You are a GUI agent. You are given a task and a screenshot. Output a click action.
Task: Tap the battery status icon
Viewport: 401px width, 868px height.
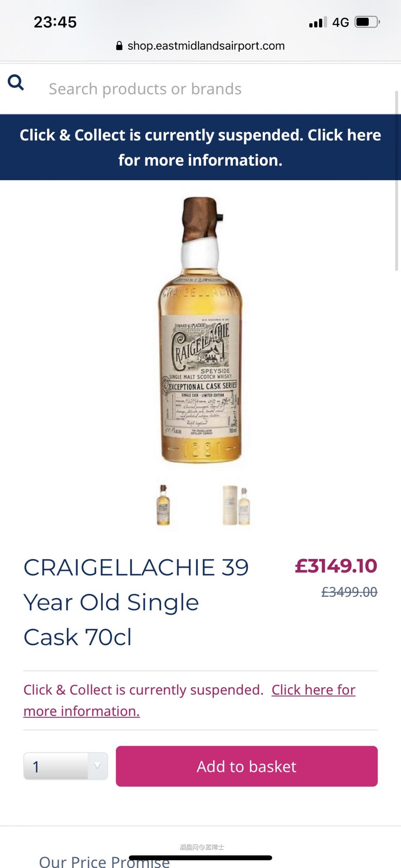pos(368,22)
